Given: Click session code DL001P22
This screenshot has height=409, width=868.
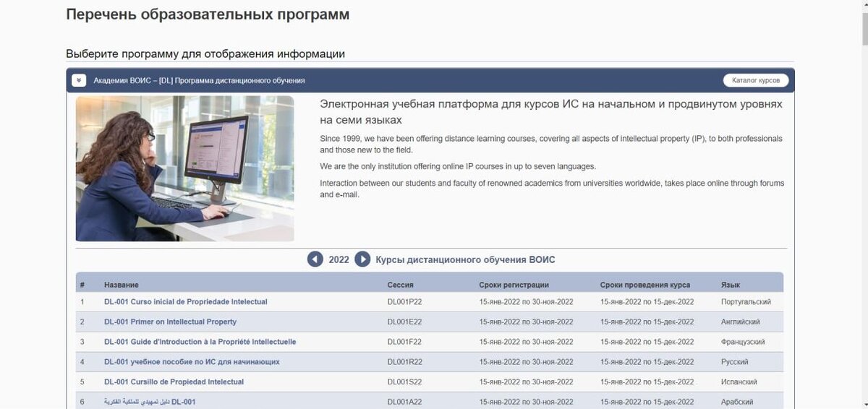Looking at the screenshot, I should 404,302.
